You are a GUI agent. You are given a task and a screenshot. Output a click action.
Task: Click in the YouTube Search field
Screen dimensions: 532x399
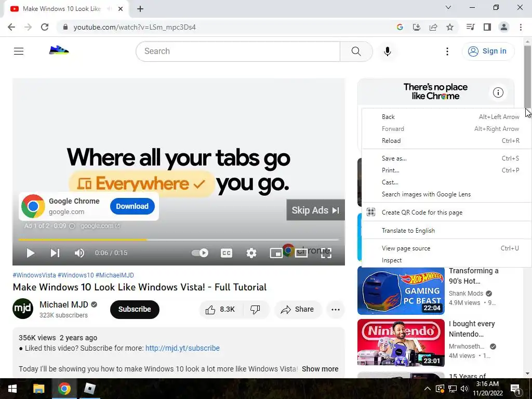click(238, 51)
